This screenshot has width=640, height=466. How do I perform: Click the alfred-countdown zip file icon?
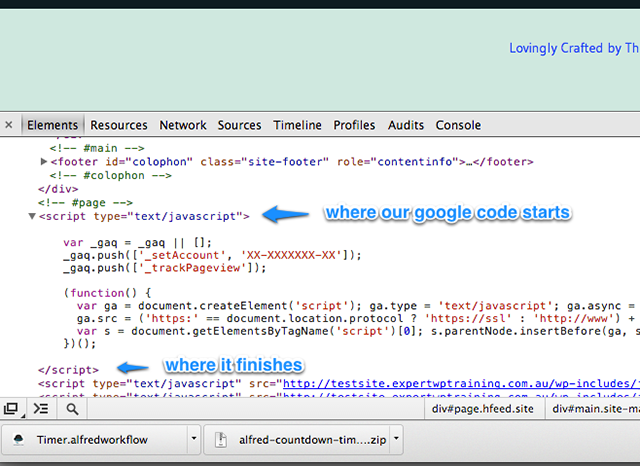coord(221,439)
